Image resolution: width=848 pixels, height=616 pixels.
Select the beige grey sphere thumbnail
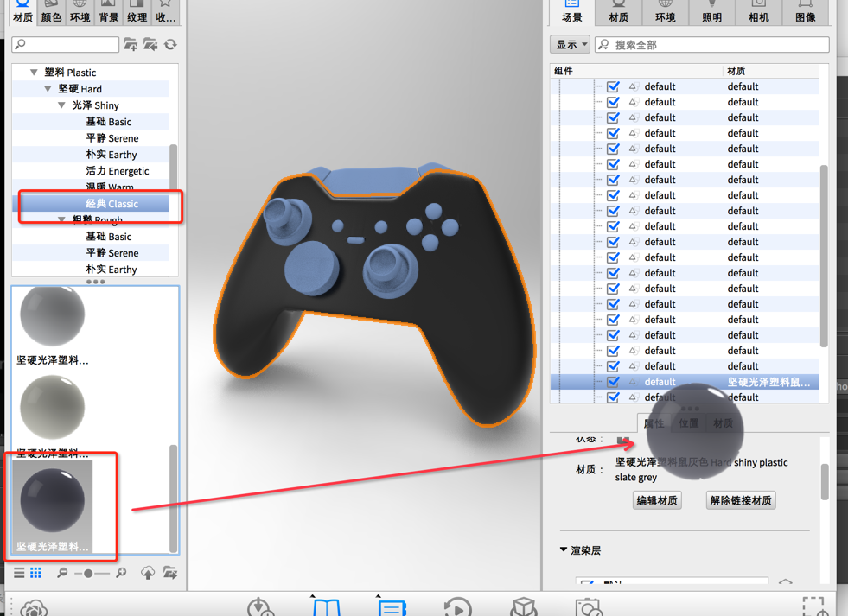click(53, 409)
